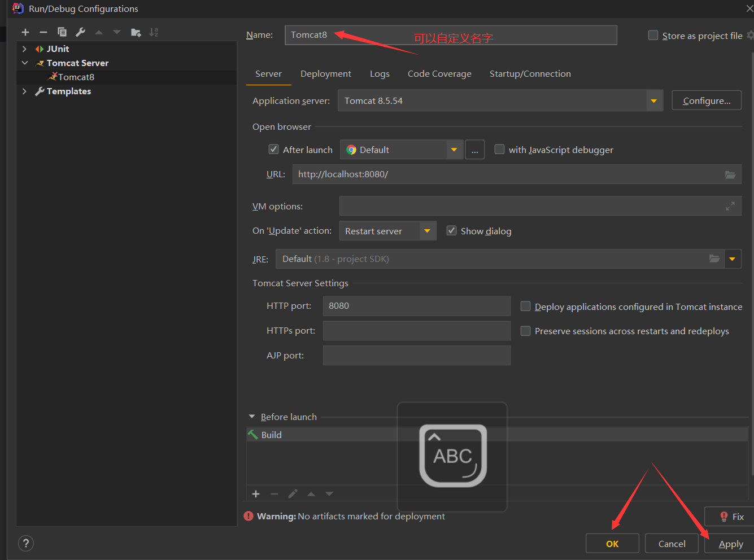The image size is (754, 560).
Task: Move configuration down in the list toolbar
Action: tap(117, 32)
